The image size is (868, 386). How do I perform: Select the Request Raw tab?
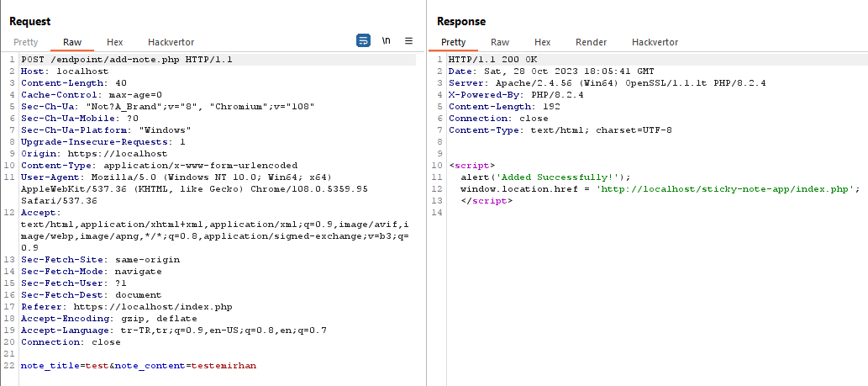point(72,42)
